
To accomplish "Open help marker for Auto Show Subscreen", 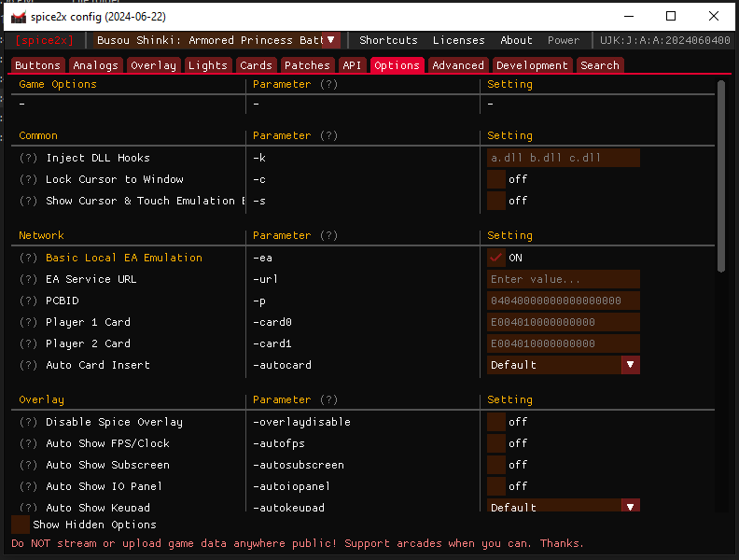I will coord(28,465).
